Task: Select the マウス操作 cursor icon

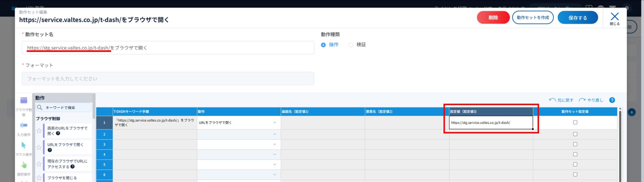Action: 24,145
